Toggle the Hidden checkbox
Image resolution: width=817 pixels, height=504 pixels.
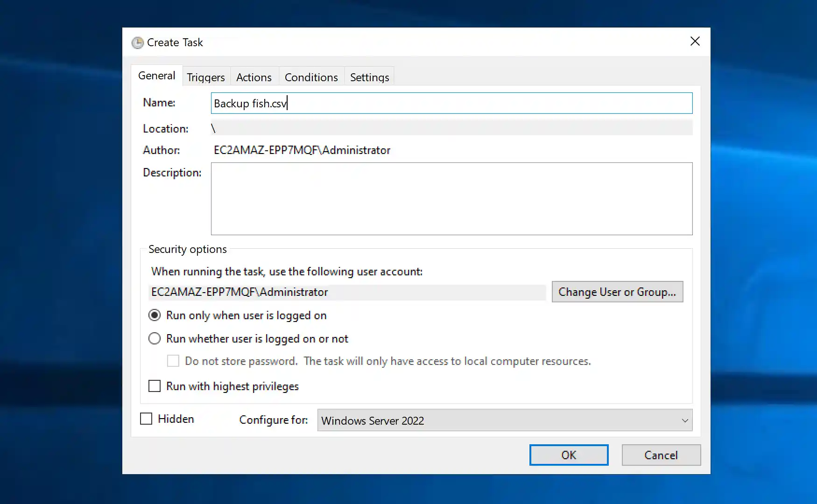tap(146, 419)
